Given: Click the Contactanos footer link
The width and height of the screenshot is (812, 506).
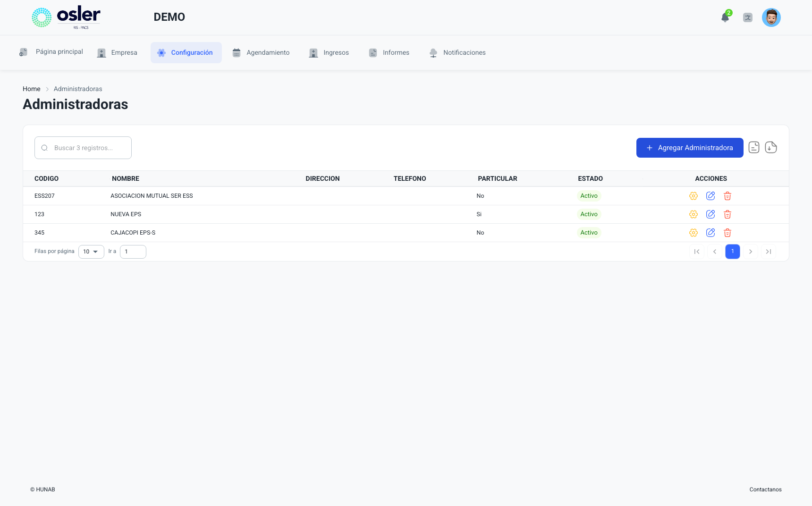Looking at the screenshot, I should [x=765, y=489].
